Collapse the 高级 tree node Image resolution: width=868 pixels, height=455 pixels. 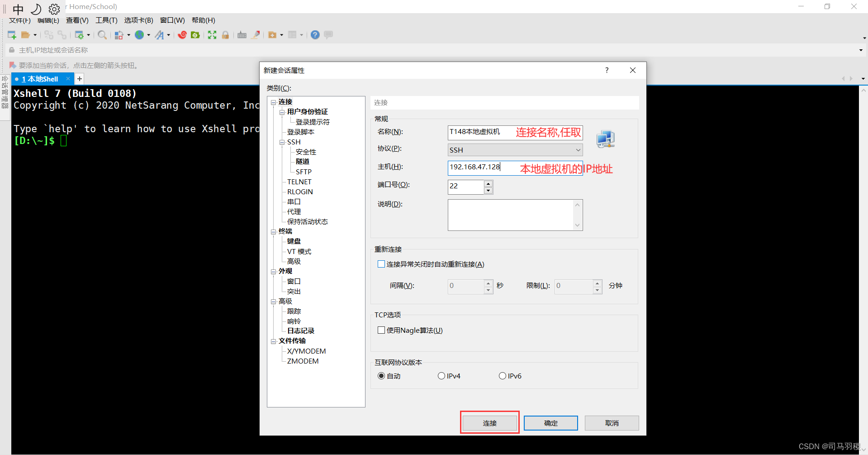[x=274, y=302]
